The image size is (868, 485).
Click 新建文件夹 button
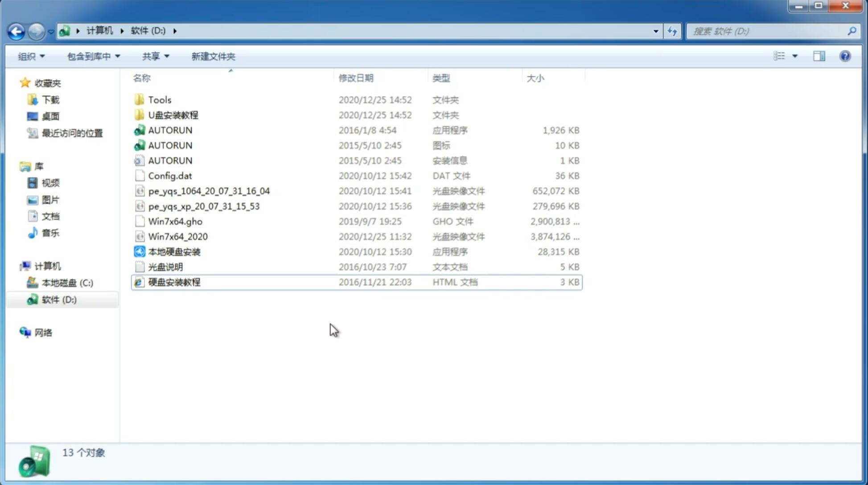pyautogui.click(x=213, y=55)
